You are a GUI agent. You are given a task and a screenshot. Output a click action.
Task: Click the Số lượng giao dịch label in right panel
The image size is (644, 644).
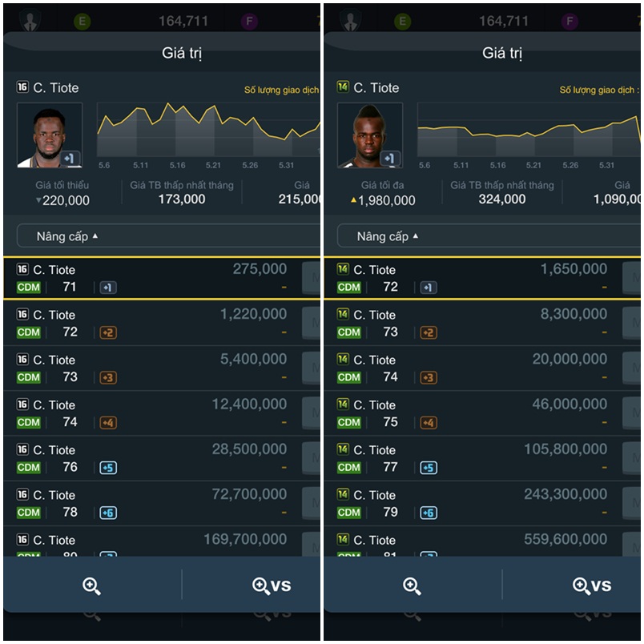coord(599,91)
